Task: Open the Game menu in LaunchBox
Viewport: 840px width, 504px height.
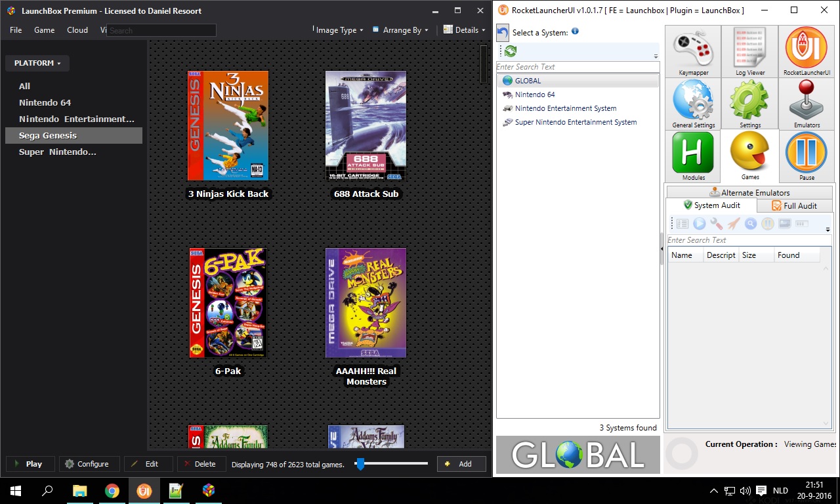Action: tap(45, 30)
